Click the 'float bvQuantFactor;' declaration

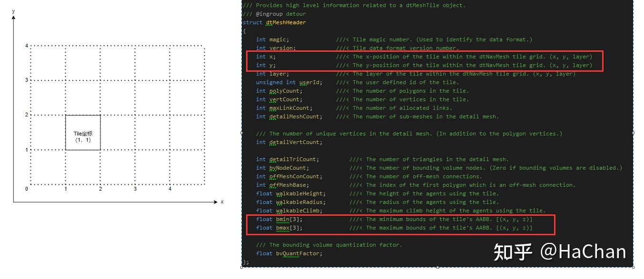(x=289, y=253)
